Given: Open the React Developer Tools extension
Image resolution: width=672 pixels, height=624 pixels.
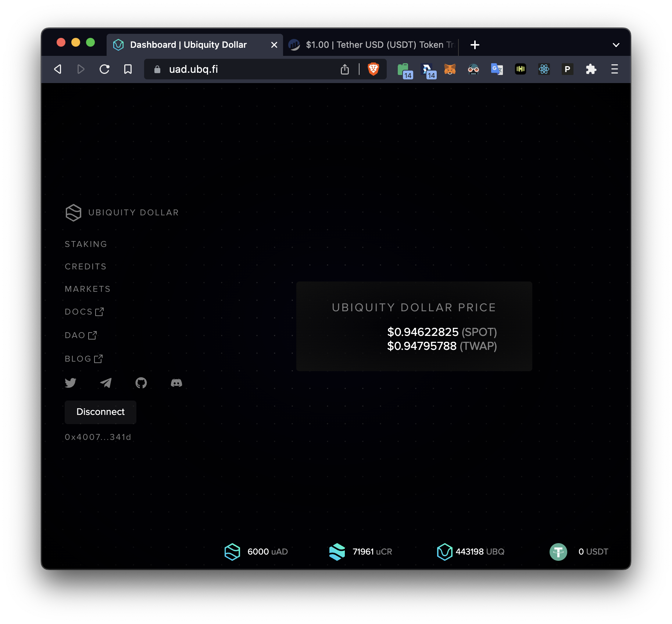Looking at the screenshot, I should (544, 69).
